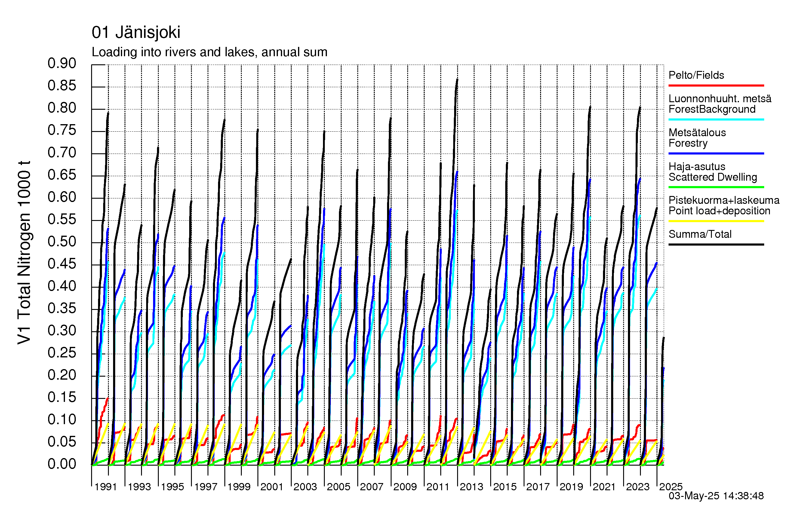Image resolution: width=812 pixels, height=511 pixels.
Task: Click x-axis year label 2001
Action: [x=272, y=487]
